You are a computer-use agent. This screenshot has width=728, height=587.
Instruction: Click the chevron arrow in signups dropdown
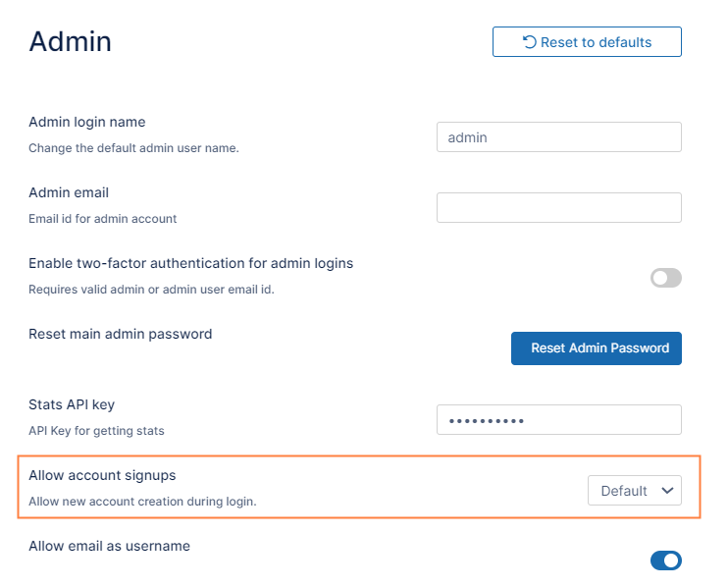coord(668,491)
